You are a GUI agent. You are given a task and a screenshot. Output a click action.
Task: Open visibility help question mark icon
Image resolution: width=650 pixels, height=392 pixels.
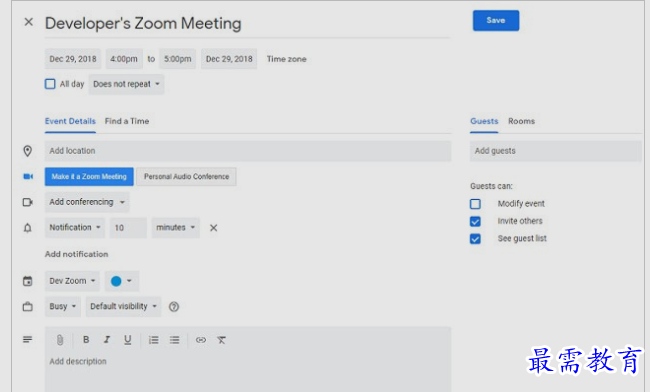174,307
